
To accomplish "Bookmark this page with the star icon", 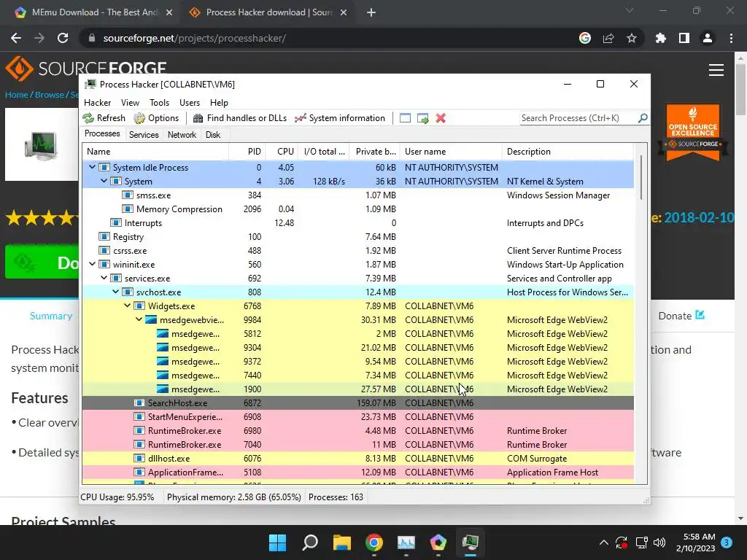I will [x=632, y=38].
